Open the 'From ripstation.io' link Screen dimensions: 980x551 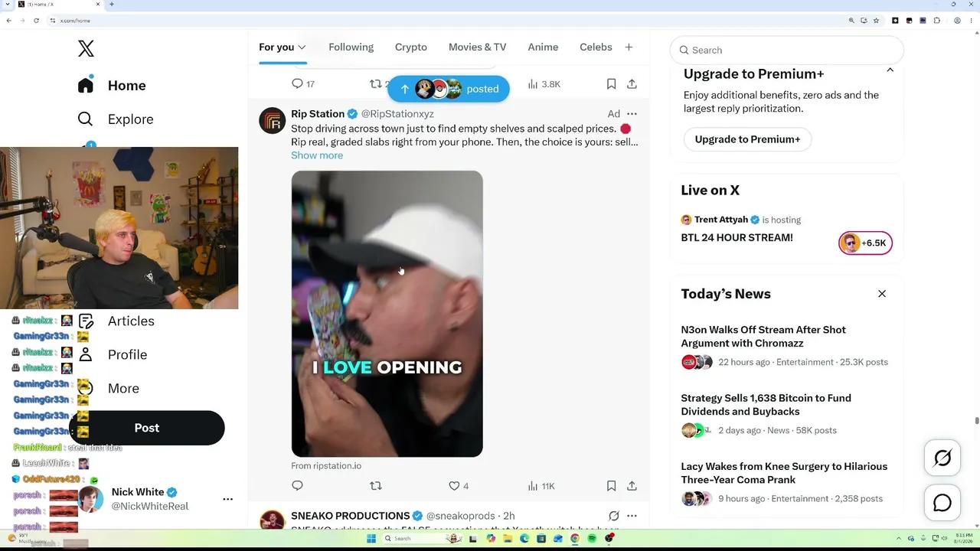326,465
